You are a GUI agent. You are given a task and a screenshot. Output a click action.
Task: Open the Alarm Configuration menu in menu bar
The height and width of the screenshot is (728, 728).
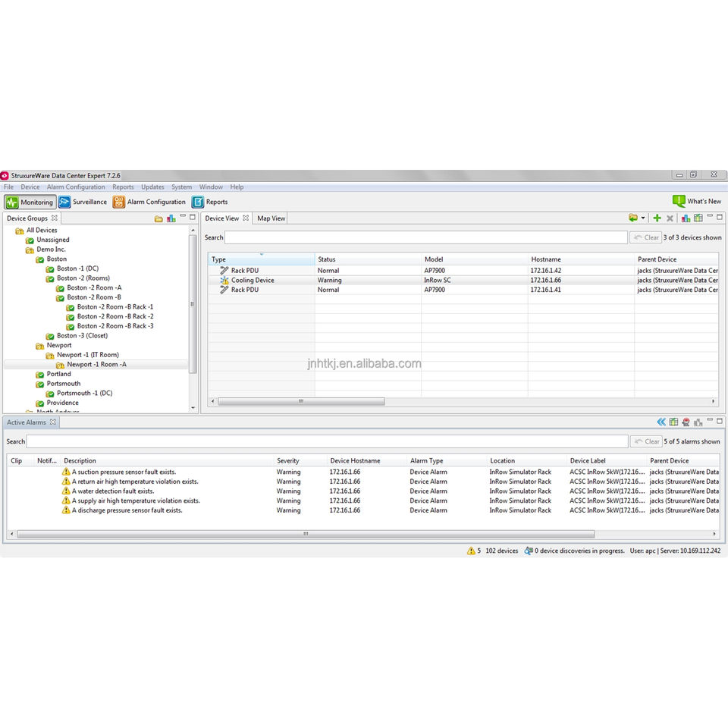tap(76, 187)
